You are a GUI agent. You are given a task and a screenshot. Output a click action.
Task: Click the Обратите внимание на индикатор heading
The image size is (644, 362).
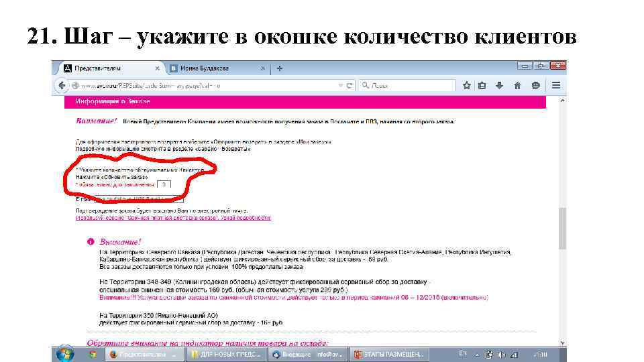coord(207,343)
